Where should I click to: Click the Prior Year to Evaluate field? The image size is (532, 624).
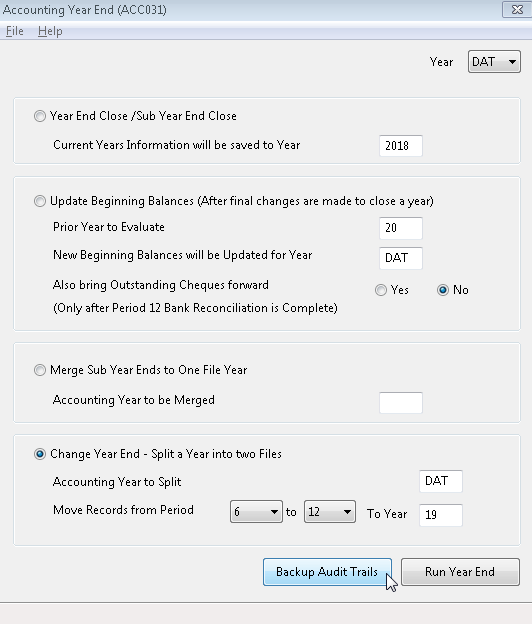point(401,228)
